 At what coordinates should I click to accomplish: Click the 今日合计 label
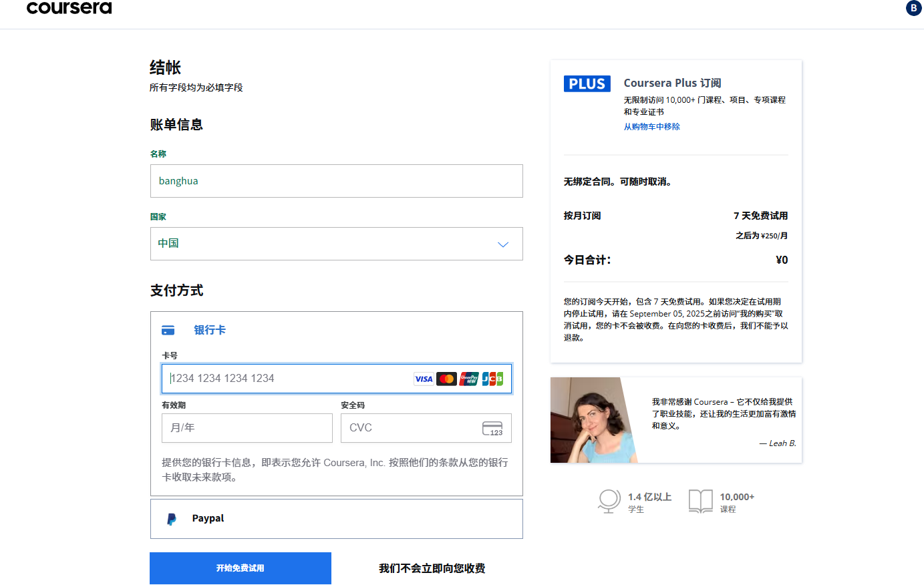(x=587, y=260)
